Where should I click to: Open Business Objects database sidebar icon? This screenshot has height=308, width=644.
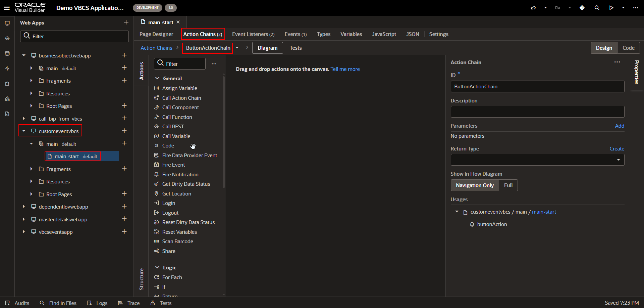click(7, 53)
